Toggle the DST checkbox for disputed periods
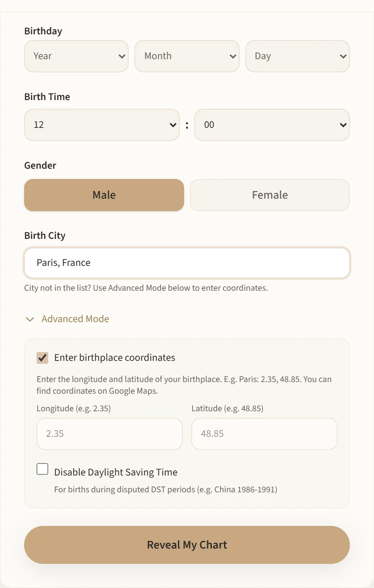Viewport: 374px width, 588px height. click(x=42, y=469)
